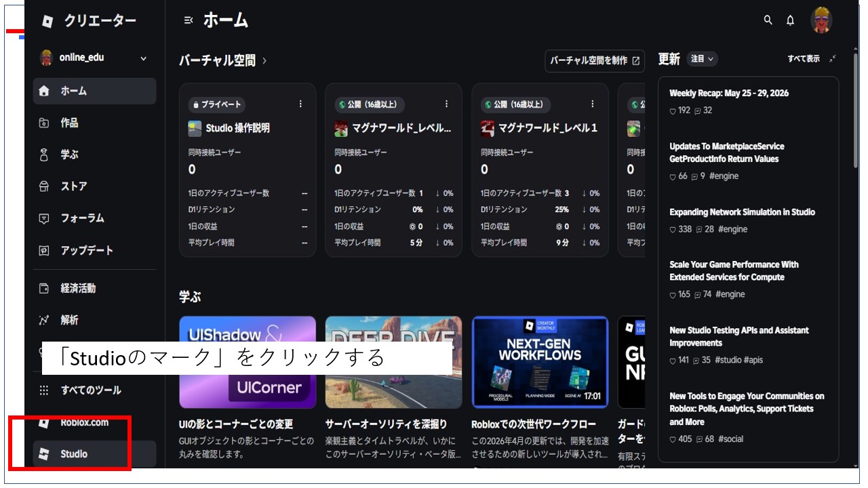868x488 pixels.
Task: Click the すべてのツール grid icon
Action: coord(44,390)
